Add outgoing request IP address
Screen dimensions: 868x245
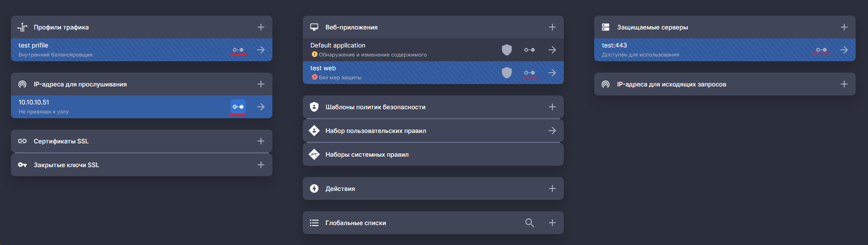pos(844,84)
